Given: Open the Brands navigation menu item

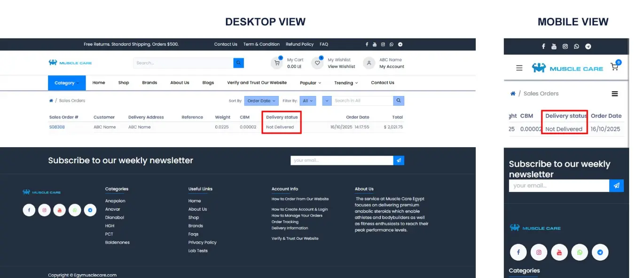Looking at the screenshot, I should click(x=149, y=83).
